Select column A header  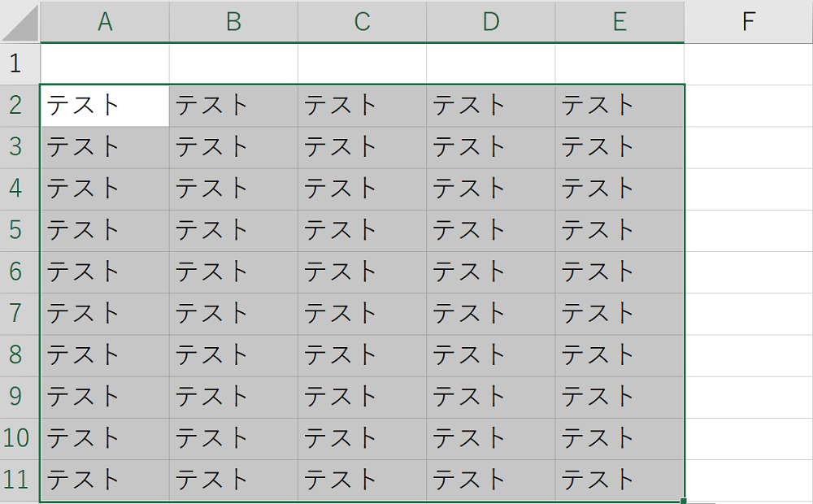[x=105, y=22]
